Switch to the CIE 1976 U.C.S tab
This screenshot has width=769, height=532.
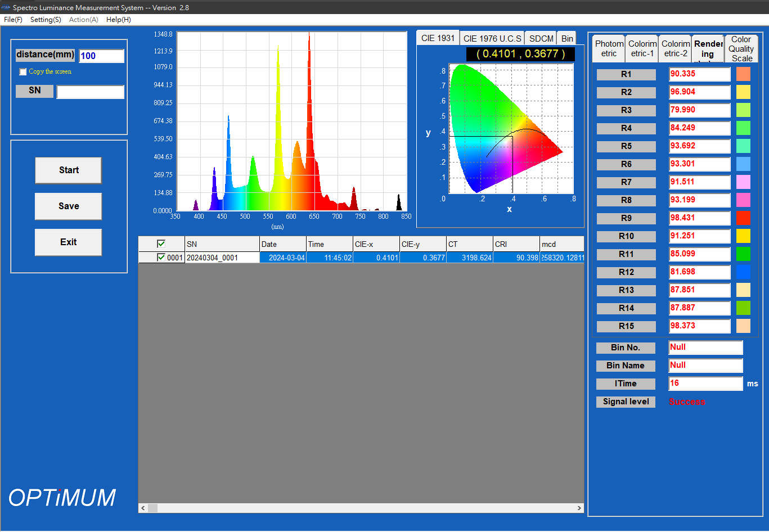[492, 38]
